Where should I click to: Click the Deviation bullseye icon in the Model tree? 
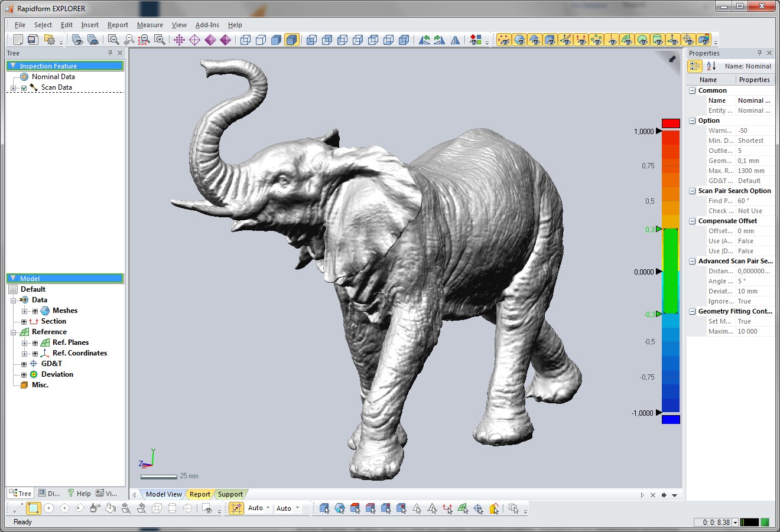coord(34,374)
